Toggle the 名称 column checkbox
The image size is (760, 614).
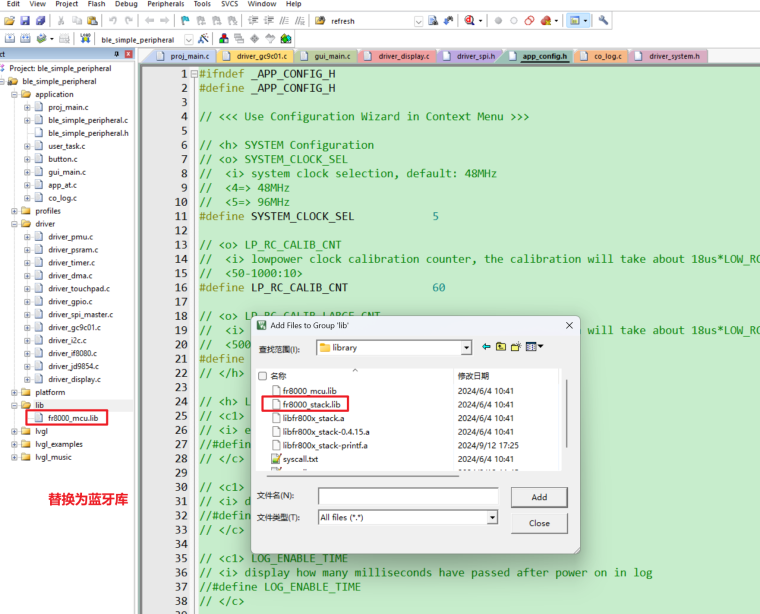point(263,376)
